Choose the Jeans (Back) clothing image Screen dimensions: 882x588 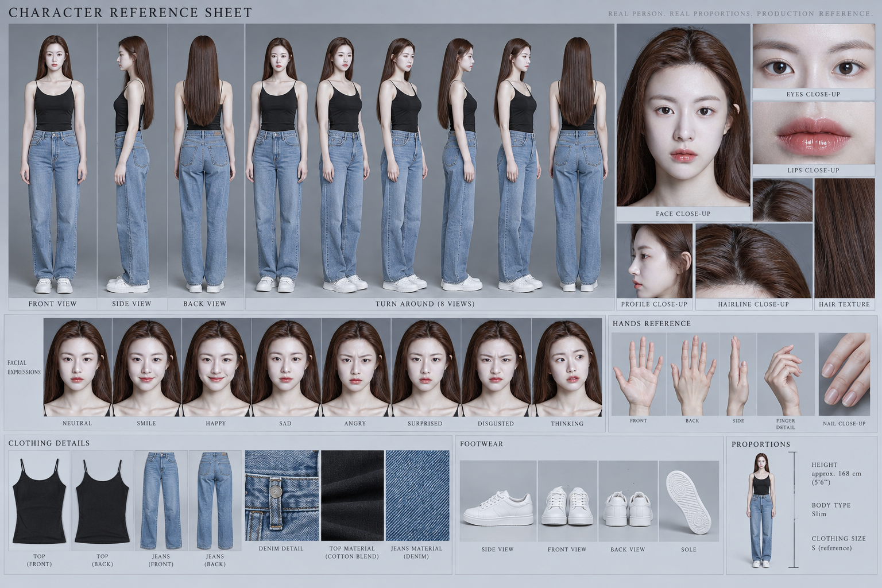215,501
